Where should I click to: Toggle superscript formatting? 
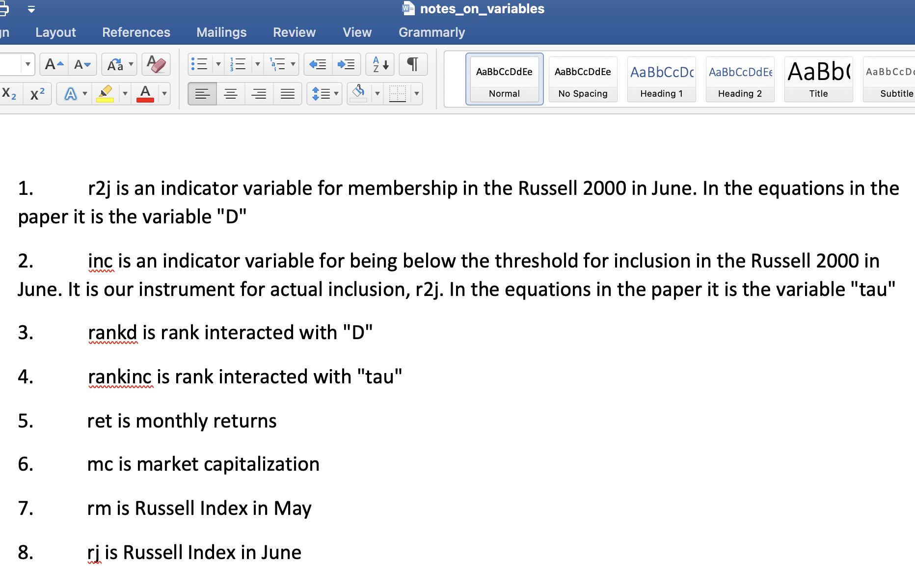[37, 94]
